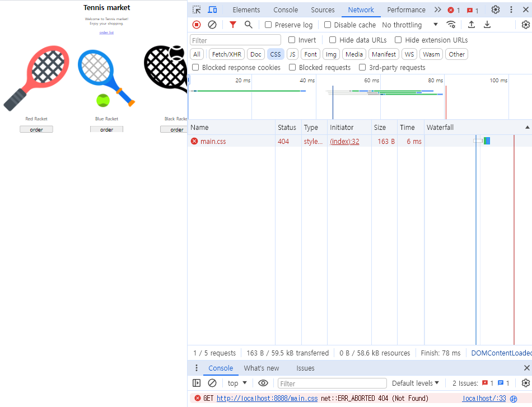
Task: Open network conditions wifi icon
Action: (x=451, y=25)
